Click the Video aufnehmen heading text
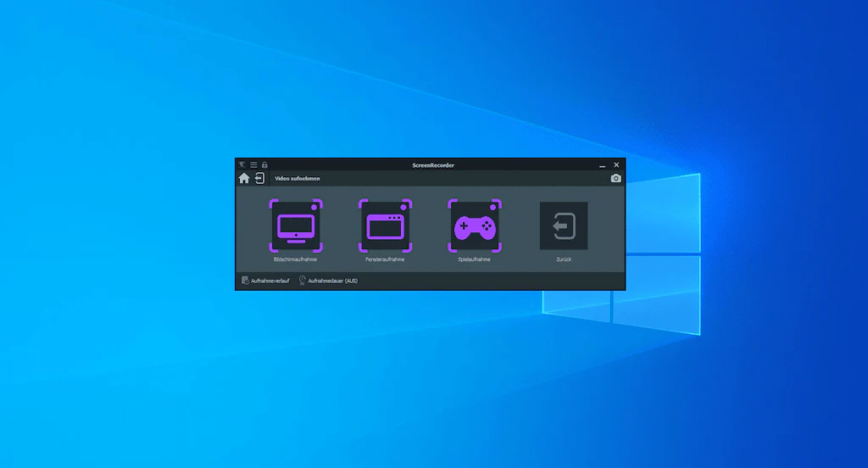Image resolution: width=868 pixels, height=468 pixels. (298, 178)
